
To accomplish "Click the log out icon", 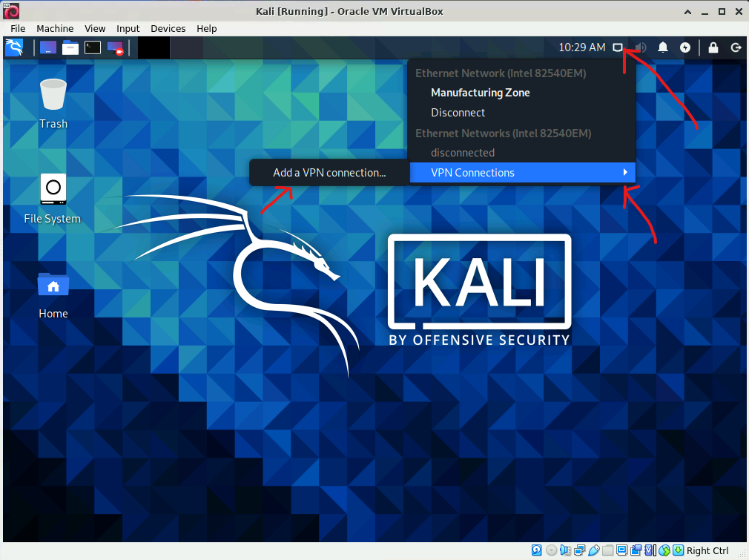I will point(736,47).
